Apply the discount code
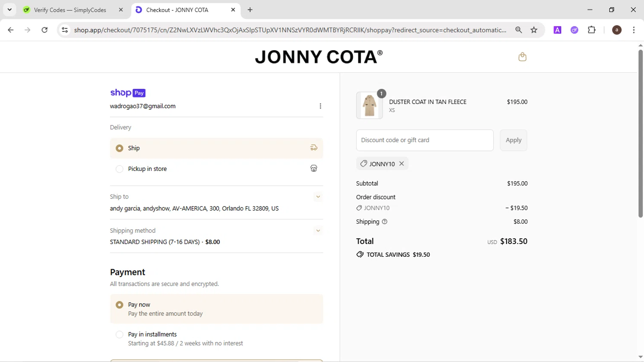 coord(513,140)
